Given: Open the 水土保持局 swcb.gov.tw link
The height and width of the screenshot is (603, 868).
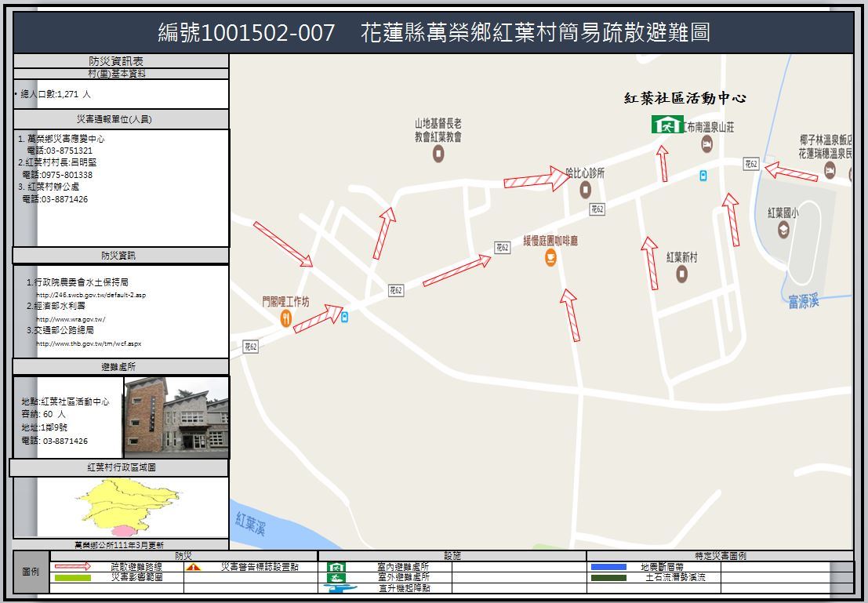Looking at the screenshot, I should coord(91,296).
